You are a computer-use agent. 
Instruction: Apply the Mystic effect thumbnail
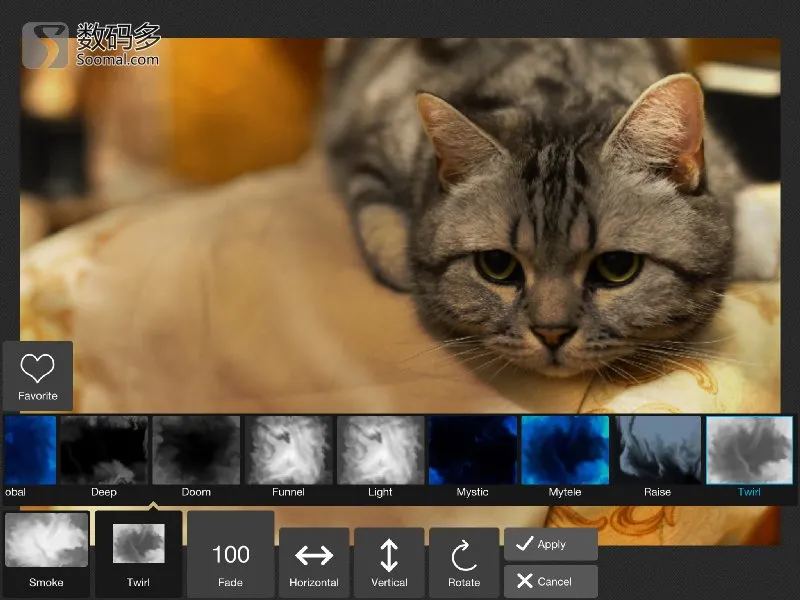pos(472,450)
